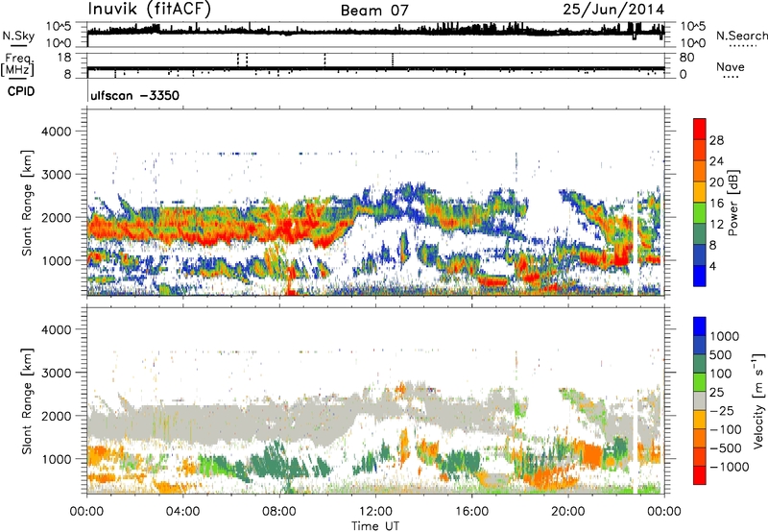Click the "Freq. [MHz]" axis label
Image resolution: width=768 pixels, height=532 pixels.
17,64
